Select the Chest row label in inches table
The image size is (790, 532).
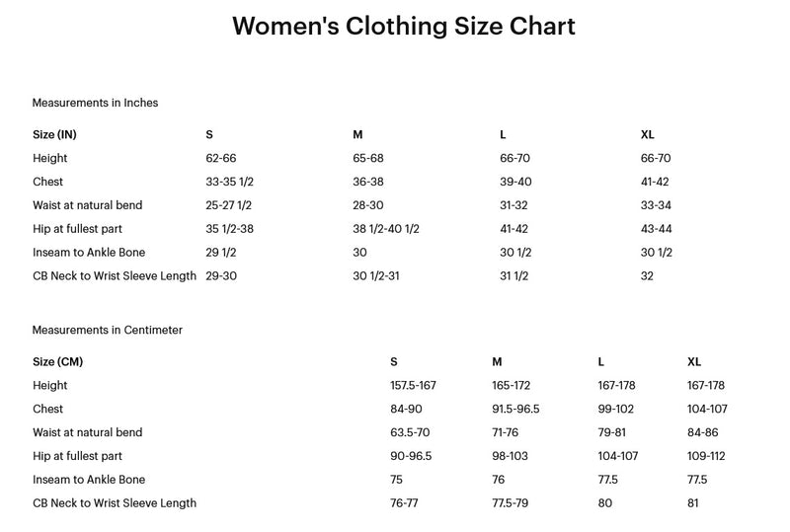47,182
